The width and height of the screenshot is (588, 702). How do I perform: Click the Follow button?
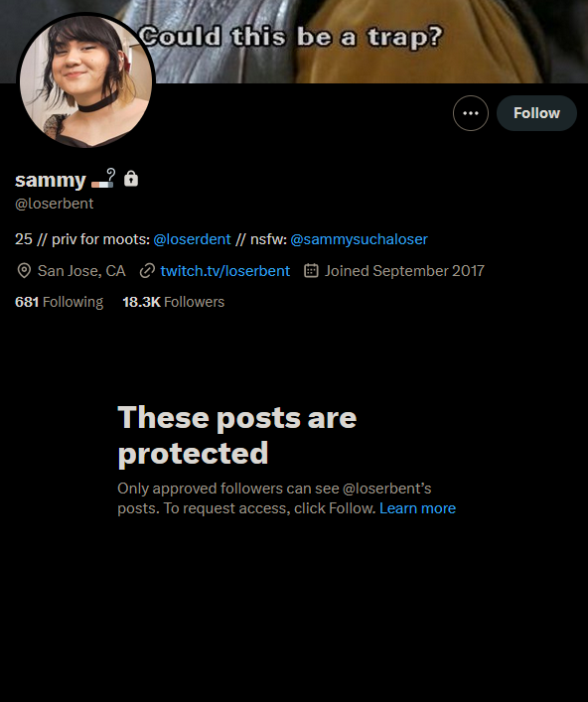[x=536, y=113]
